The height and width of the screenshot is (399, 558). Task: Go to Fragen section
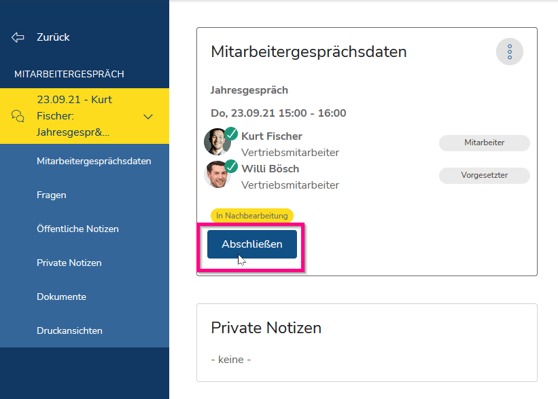click(51, 195)
